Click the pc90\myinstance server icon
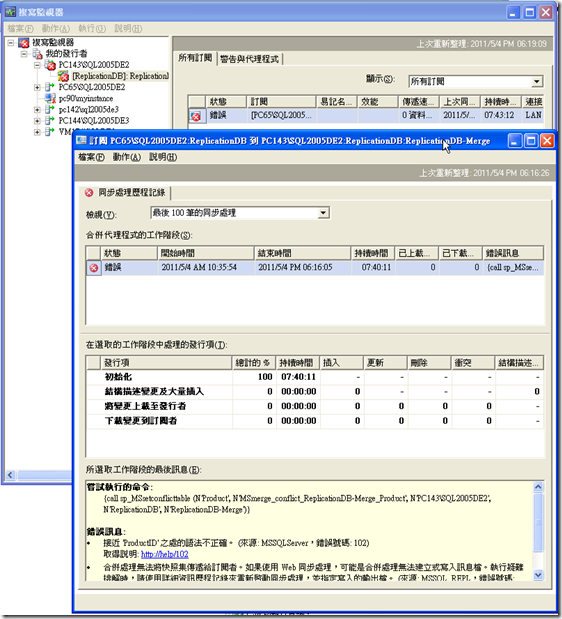562x619 pixels. pyautogui.click(x=50, y=98)
